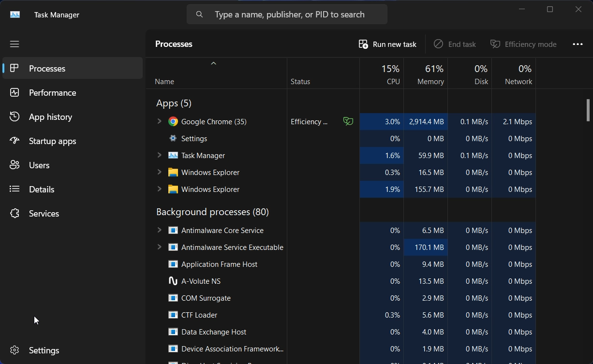
Task: Click the Antimalware Service Executable icon
Action: point(173,247)
